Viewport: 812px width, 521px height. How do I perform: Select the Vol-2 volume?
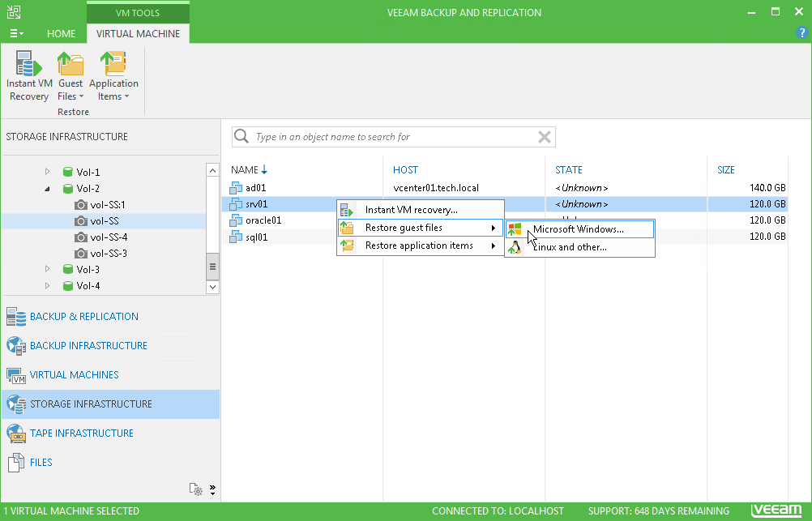pos(81,189)
